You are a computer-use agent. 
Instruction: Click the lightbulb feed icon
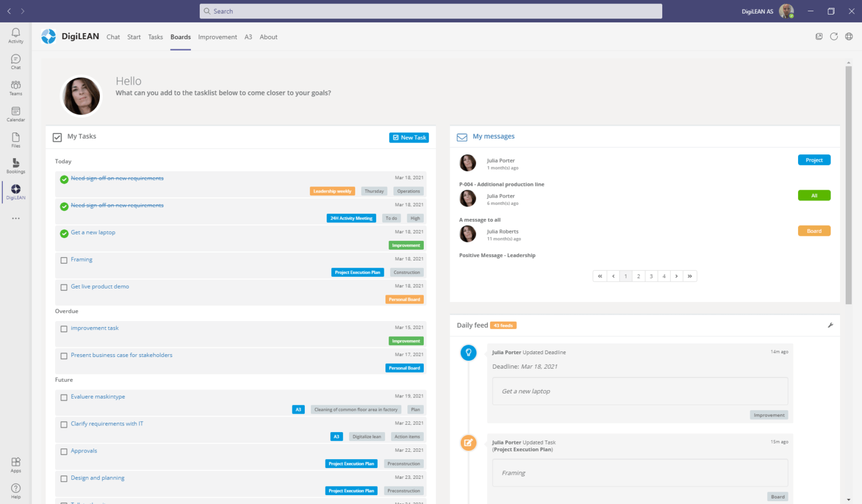(469, 352)
